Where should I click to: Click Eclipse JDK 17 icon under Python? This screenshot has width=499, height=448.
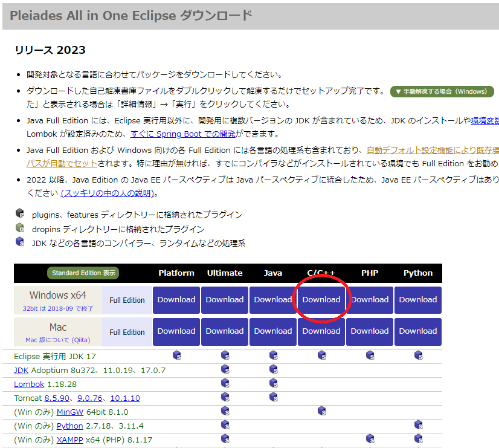pyautogui.click(x=419, y=355)
